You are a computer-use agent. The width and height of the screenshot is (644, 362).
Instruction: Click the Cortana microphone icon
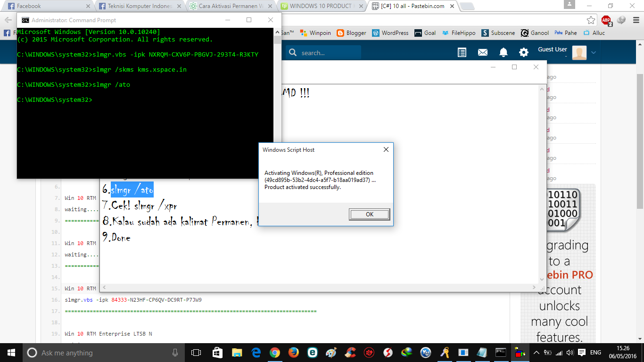[175, 353]
